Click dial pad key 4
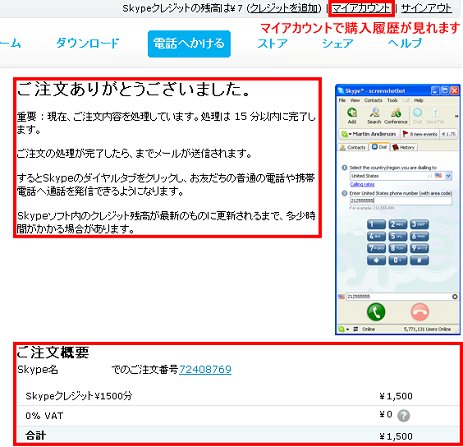The height and width of the screenshot is (447, 463). 376,236
